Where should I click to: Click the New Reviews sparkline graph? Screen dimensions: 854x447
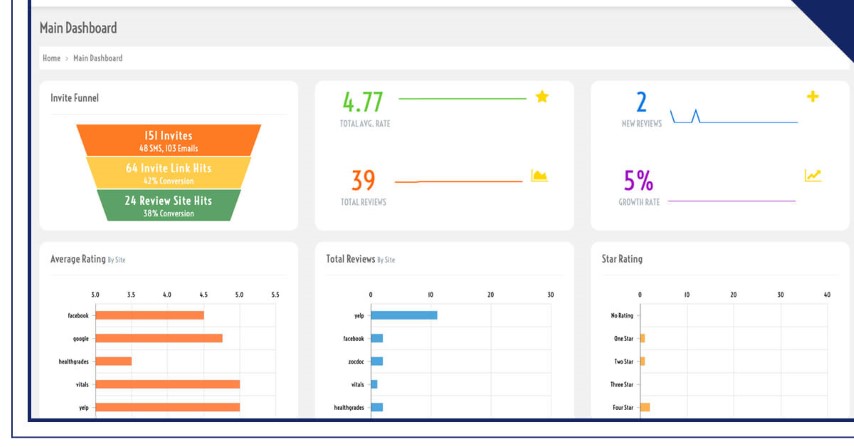(x=734, y=117)
